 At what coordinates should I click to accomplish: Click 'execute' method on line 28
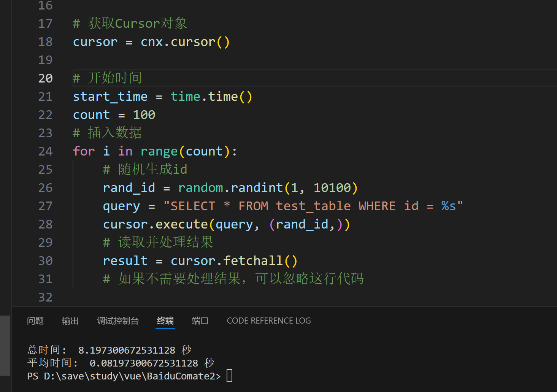click(182, 224)
